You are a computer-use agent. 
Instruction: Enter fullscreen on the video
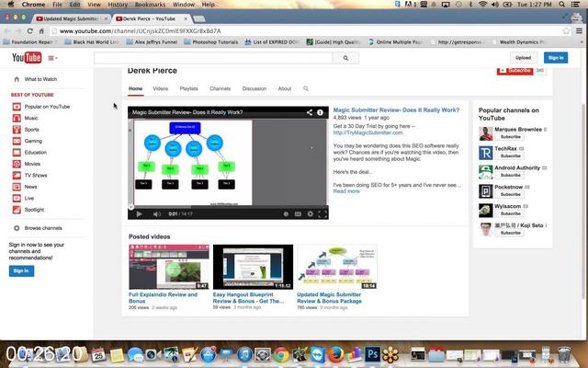point(322,214)
